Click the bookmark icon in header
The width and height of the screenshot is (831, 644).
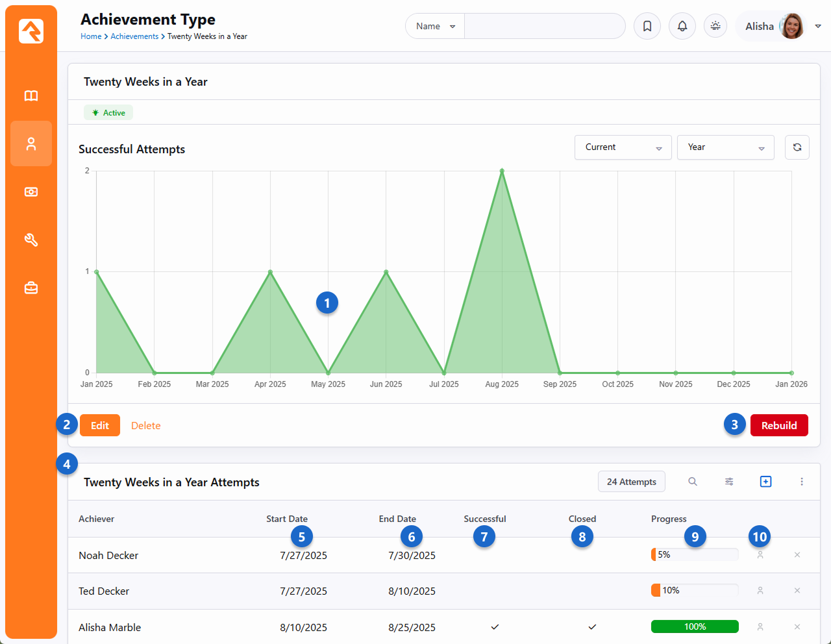647,27
